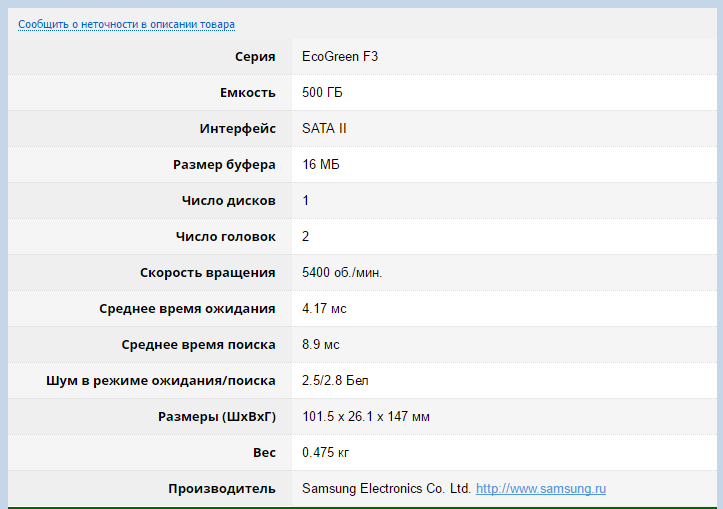Select the "8.9 мс" seek time value
The width and height of the screenshot is (723, 509).
pyautogui.click(x=320, y=344)
